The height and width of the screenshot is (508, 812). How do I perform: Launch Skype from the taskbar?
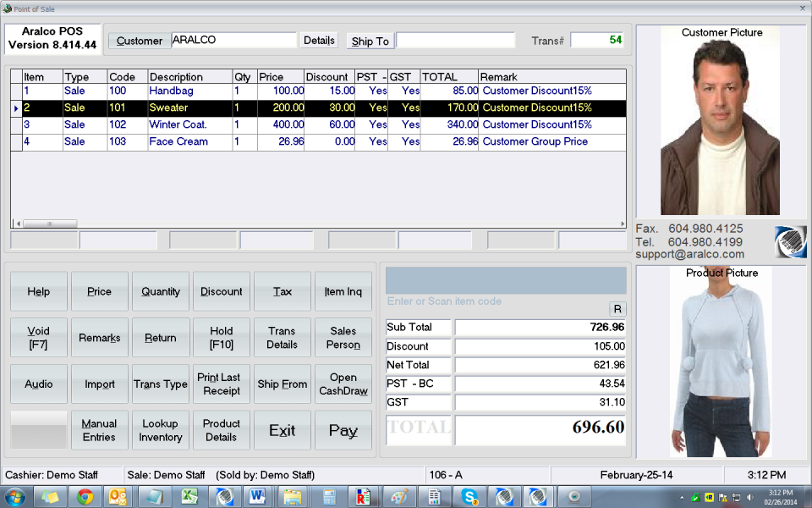click(470, 497)
